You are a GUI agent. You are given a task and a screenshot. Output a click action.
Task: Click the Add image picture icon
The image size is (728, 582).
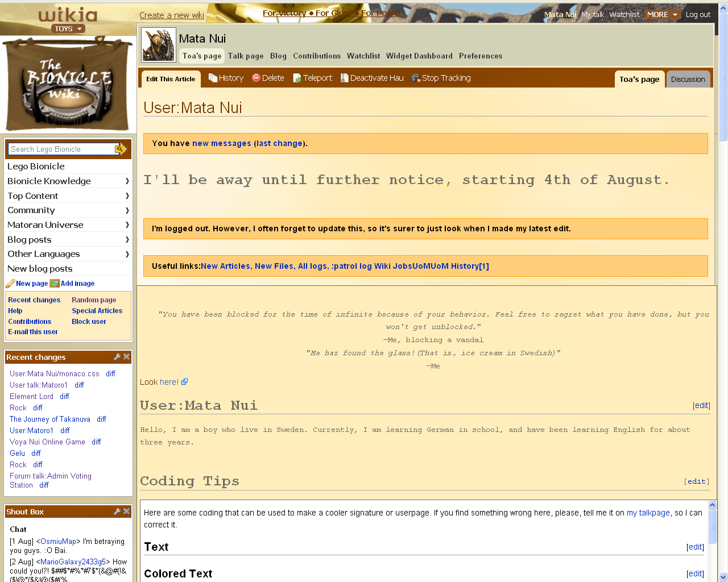[x=55, y=284]
